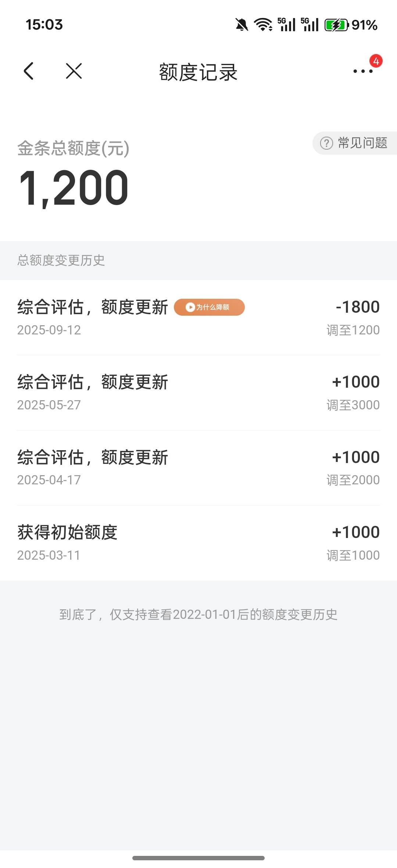
Task: Tap the 调至3000 adjustment text
Action: click(353, 405)
